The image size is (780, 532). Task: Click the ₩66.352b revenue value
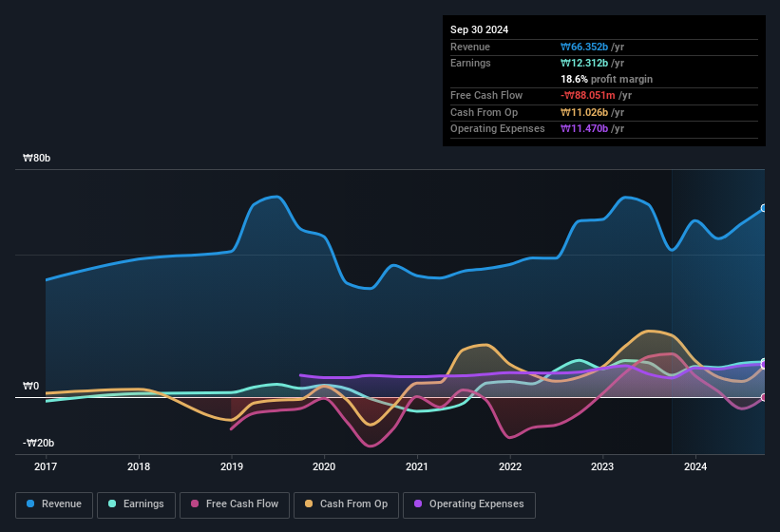(x=584, y=47)
